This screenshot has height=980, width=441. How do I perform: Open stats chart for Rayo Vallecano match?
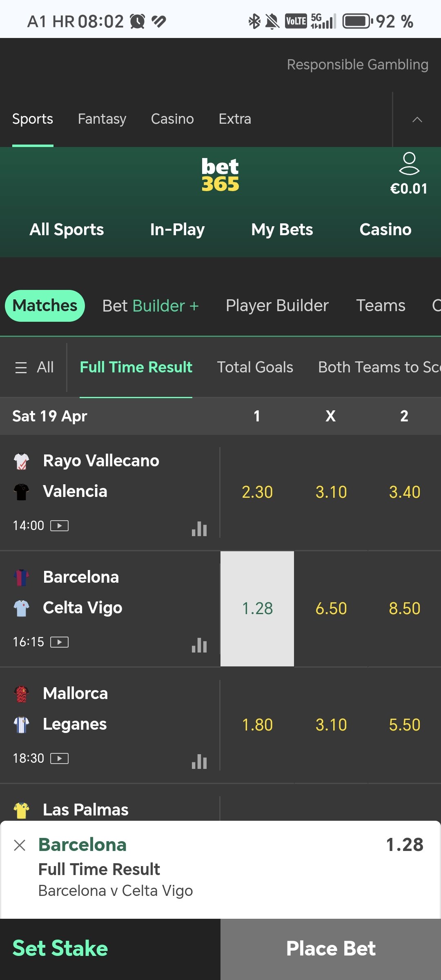199,529
